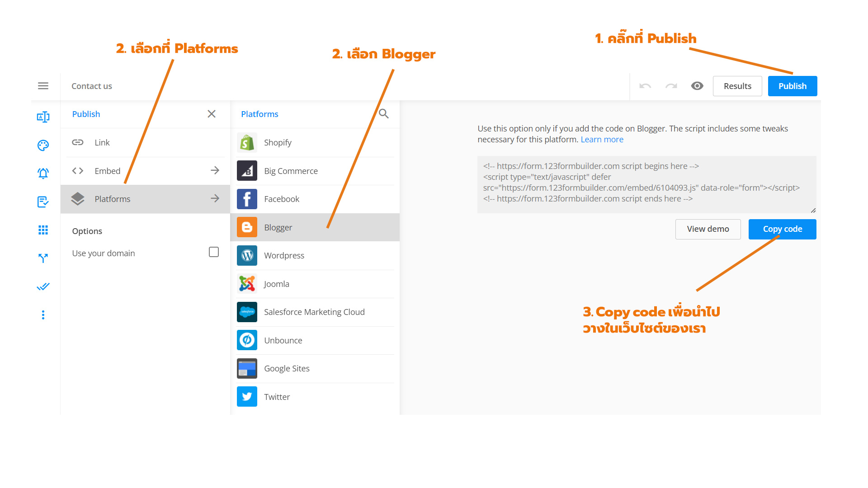The height and width of the screenshot is (488, 868).
Task: Click inside the embed script code box
Action: click(646, 183)
